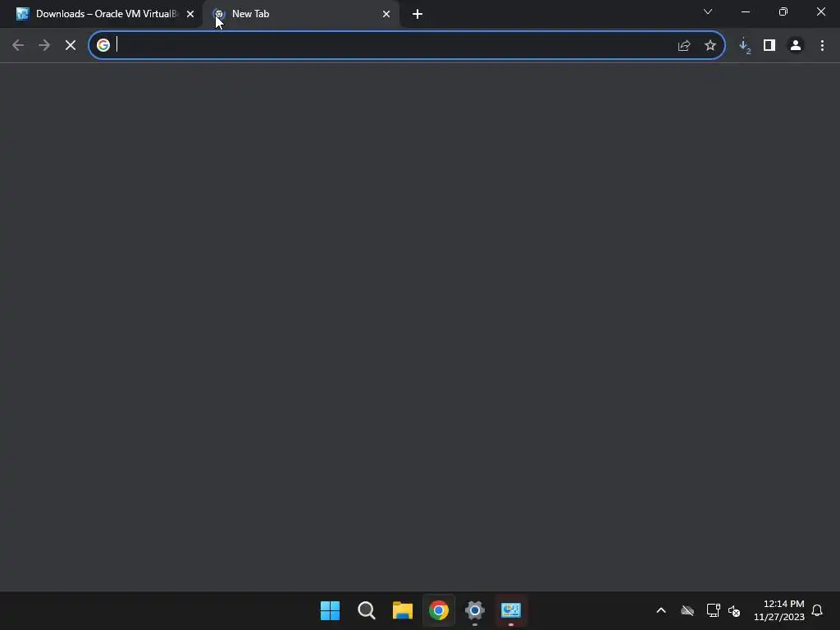Close the Chrome window

point(820,11)
